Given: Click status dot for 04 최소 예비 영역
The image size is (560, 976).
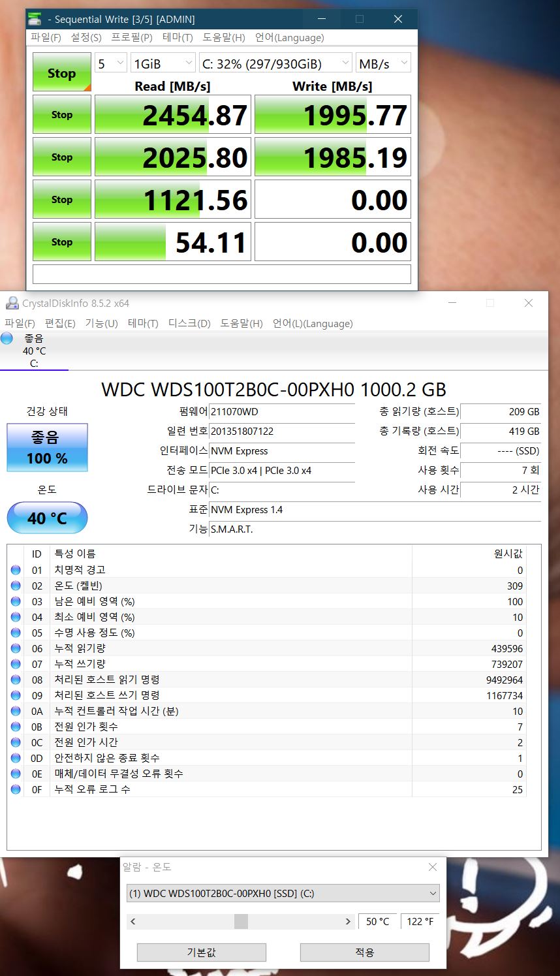Looking at the screenshot, I should [16, 617].
